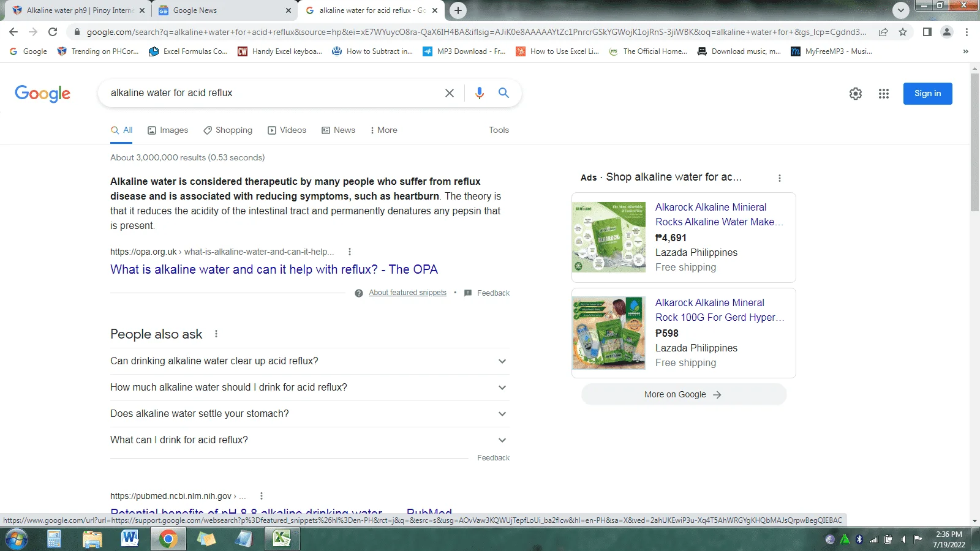Open Alkarock Alkaline Minieral Rocks product link
This screenshot has width=980, height=551.
(719, 215)
